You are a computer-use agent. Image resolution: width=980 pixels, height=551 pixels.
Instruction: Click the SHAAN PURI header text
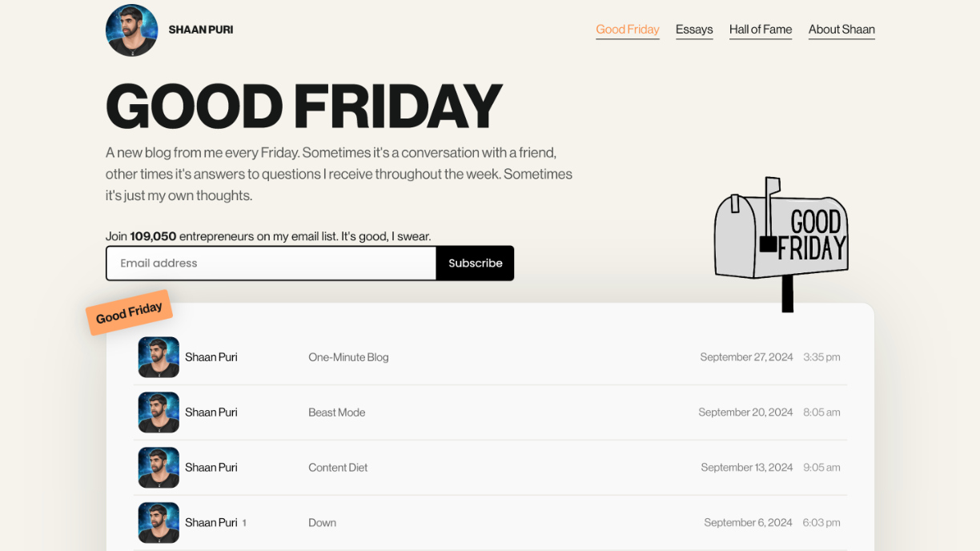point(200,30)
